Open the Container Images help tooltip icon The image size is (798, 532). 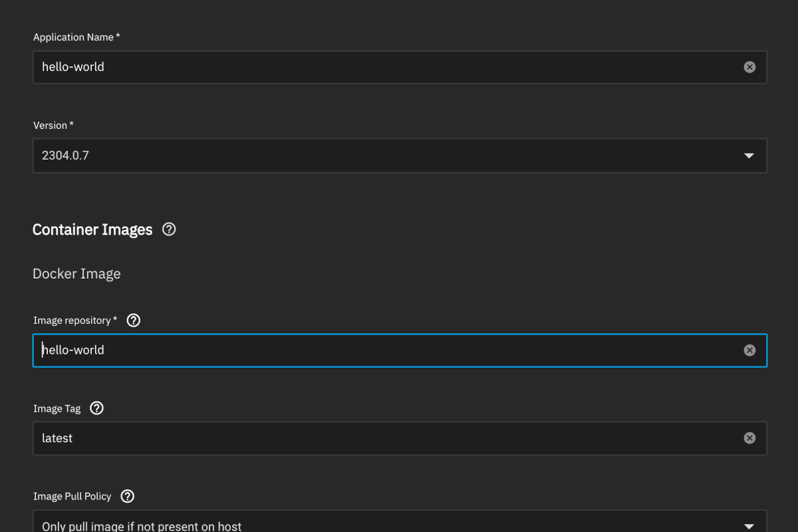pyautogui.click(x=169, y=229)
